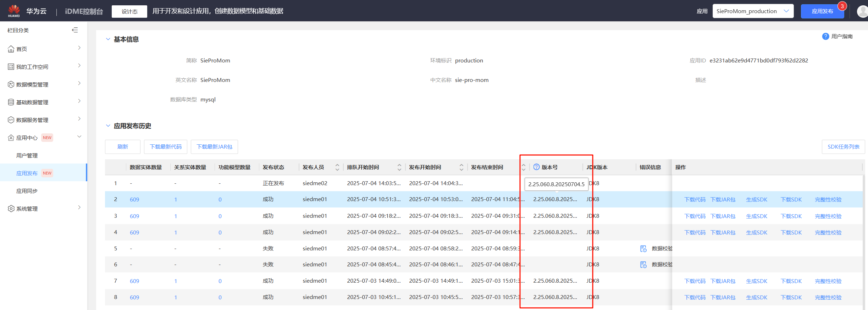Open the SDK任务列表 button

(x=843, y=147)
